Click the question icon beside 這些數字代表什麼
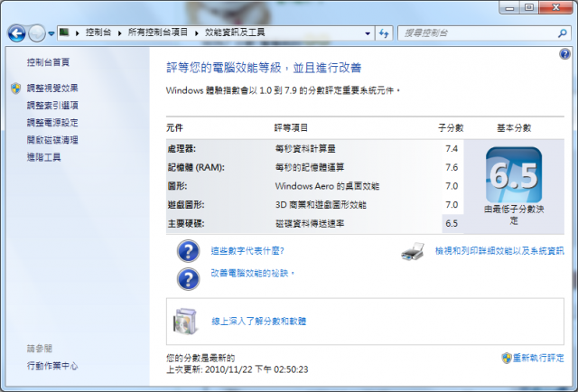The height and width of the screenshot is (392, 578). (x=189, y=251)
